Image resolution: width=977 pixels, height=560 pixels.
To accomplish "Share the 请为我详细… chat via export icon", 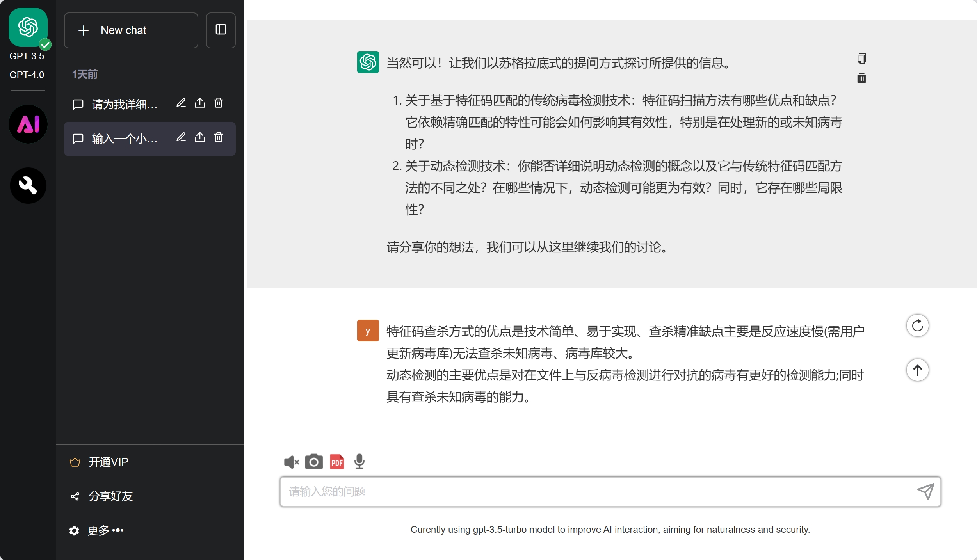I will point(200,103).
